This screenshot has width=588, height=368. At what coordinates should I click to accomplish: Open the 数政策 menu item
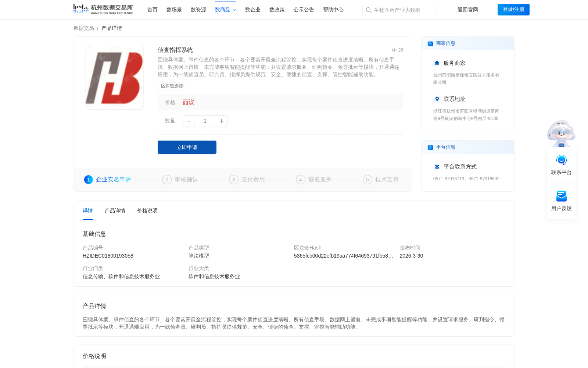(277, 10)
